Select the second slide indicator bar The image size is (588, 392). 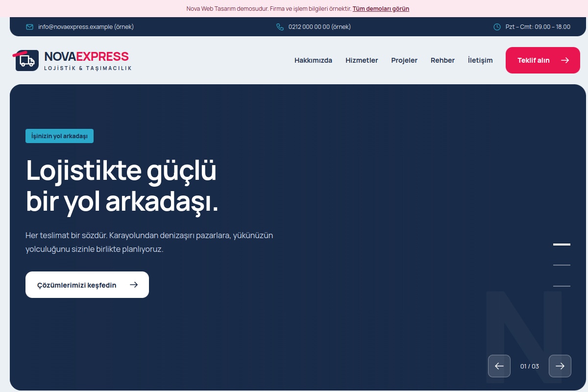(562, 265)
